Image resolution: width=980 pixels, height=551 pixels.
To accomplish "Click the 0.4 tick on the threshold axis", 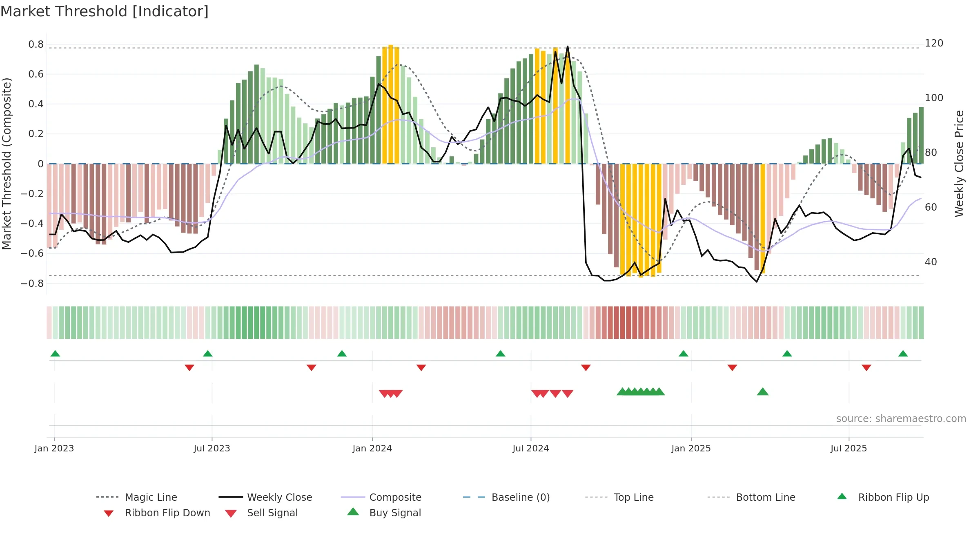I will [36, 104].
